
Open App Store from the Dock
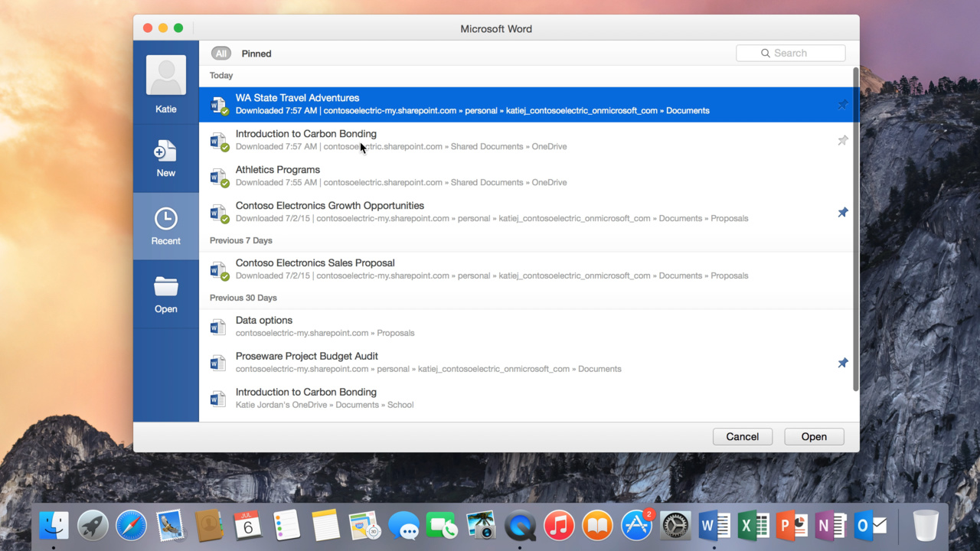click(637, 526)
